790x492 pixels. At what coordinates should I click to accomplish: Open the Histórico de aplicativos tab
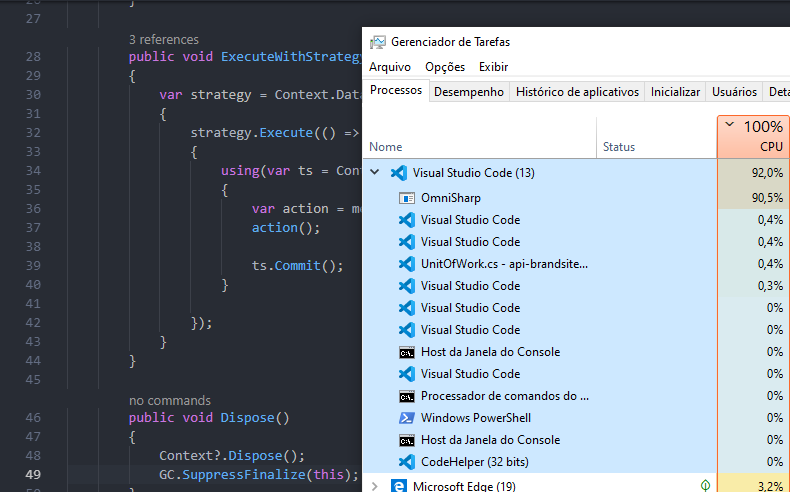[x=577, y=92]
